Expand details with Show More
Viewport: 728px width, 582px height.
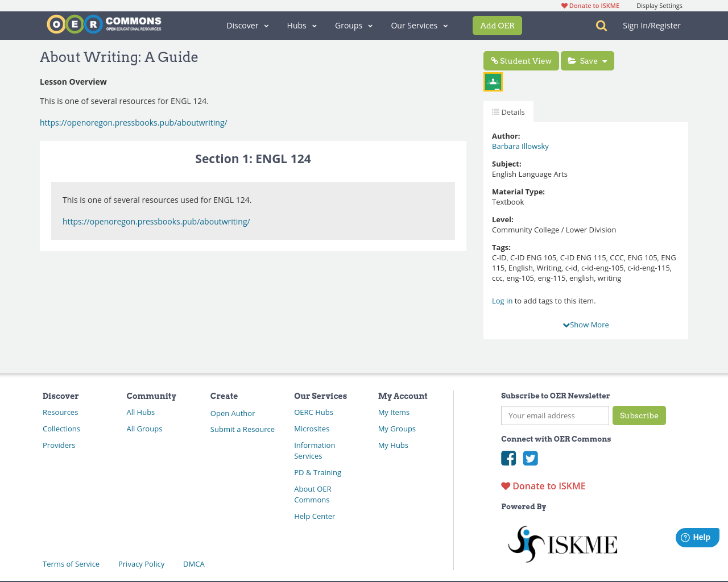pyautogui.click(x=586, y=325)
